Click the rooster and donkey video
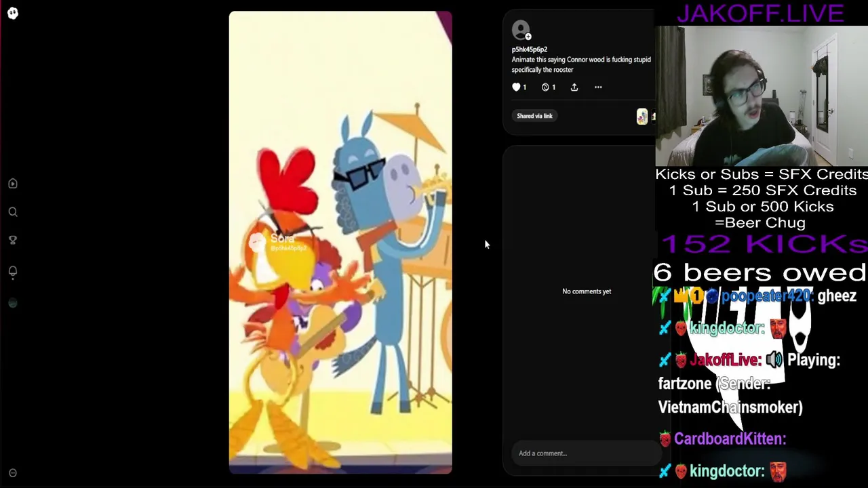Viewport: 868px width, 488px height. point(340,243)
